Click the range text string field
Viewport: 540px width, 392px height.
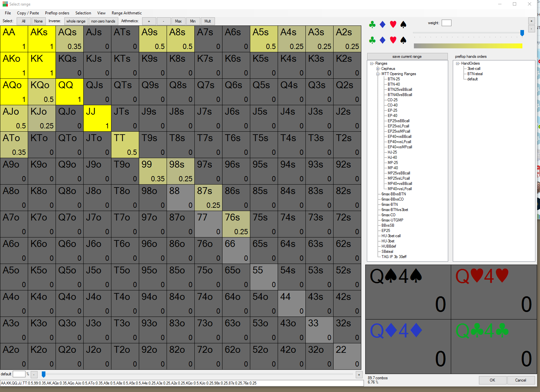(182, 383)
